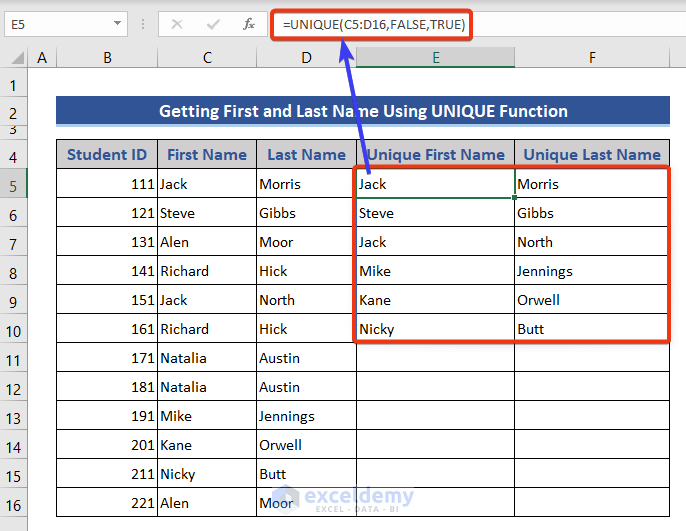Screen dimensions: 686x531
Task: Click the Unique Last Name cell "North"
Action: [x=592, y=241]
